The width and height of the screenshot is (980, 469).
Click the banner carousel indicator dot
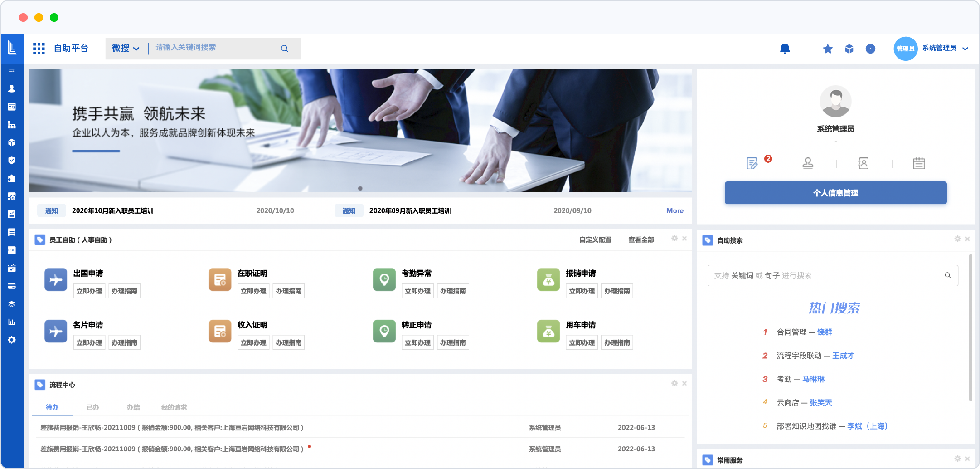tap(360, 188)
